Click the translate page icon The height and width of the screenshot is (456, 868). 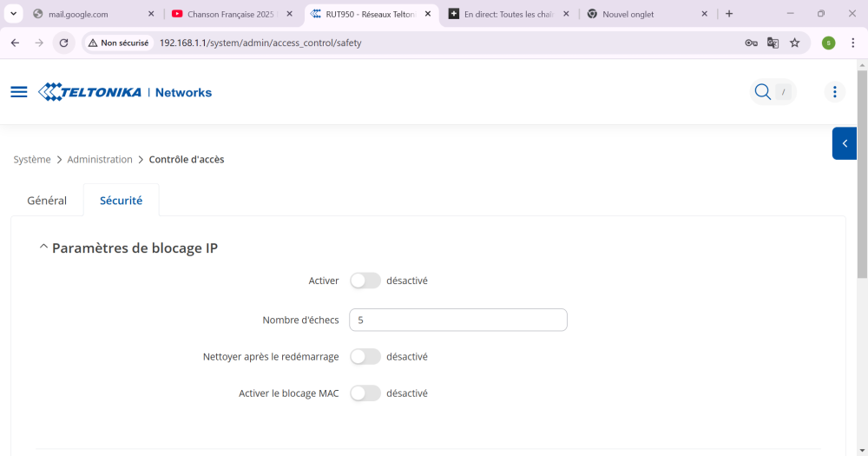(773, 43)
